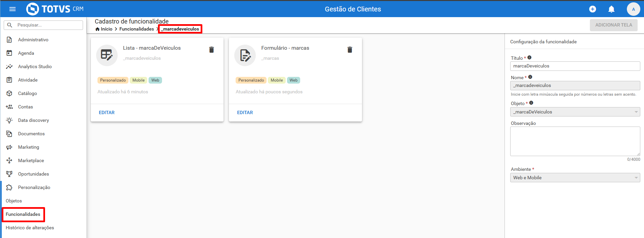644x238 pixels.
Task: Click the Pesquisar search field
Action: 43,25
